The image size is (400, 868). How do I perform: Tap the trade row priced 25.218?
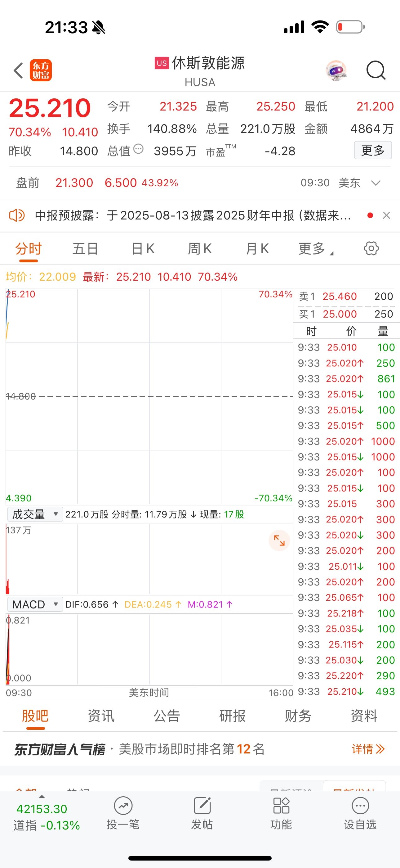346,613
